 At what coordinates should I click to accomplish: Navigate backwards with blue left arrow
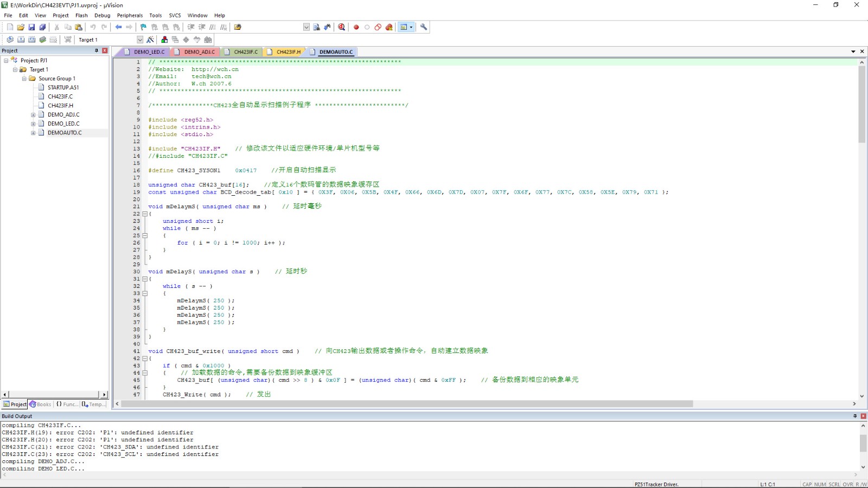(118, 27)
